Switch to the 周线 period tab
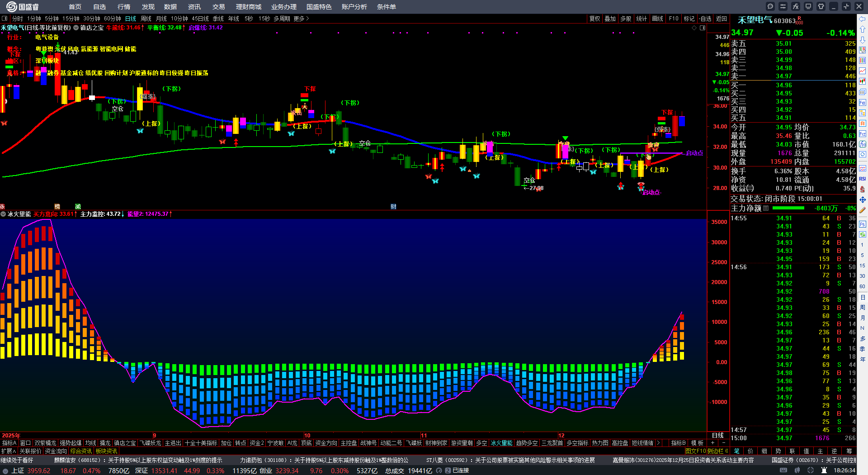The height and width of the screenshot is (475, 868). pyautogui.click(x=146, y=19)
